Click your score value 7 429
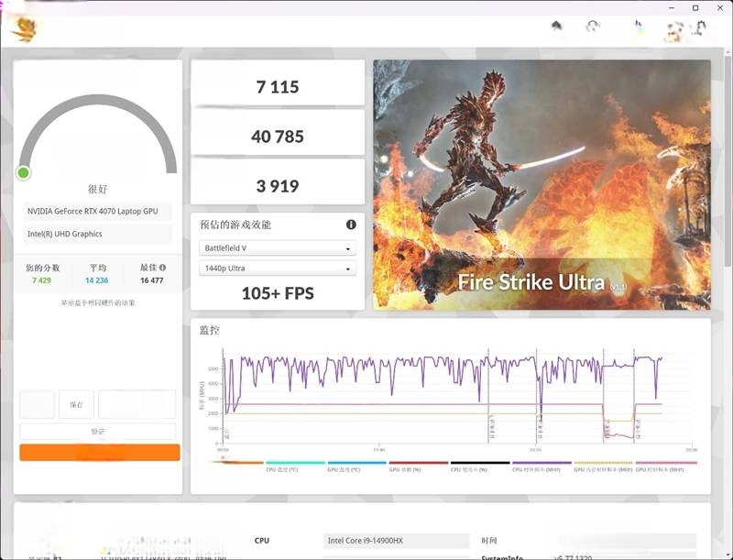 (41, 280)
